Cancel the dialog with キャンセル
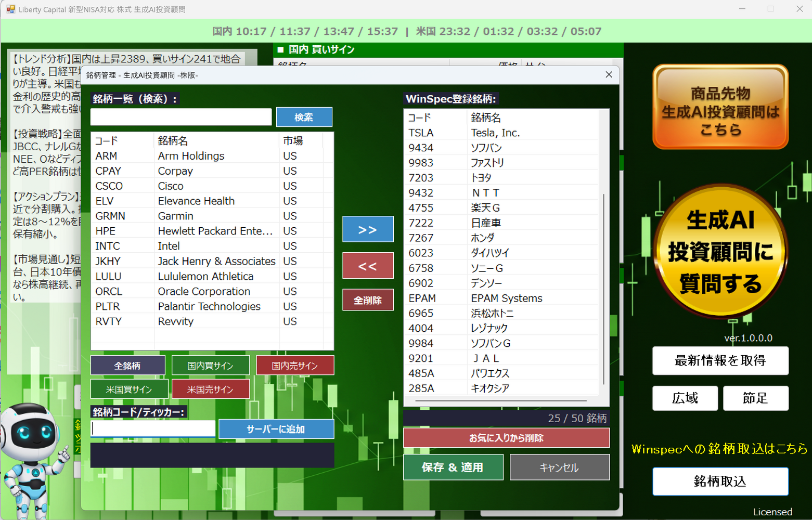 560,467
